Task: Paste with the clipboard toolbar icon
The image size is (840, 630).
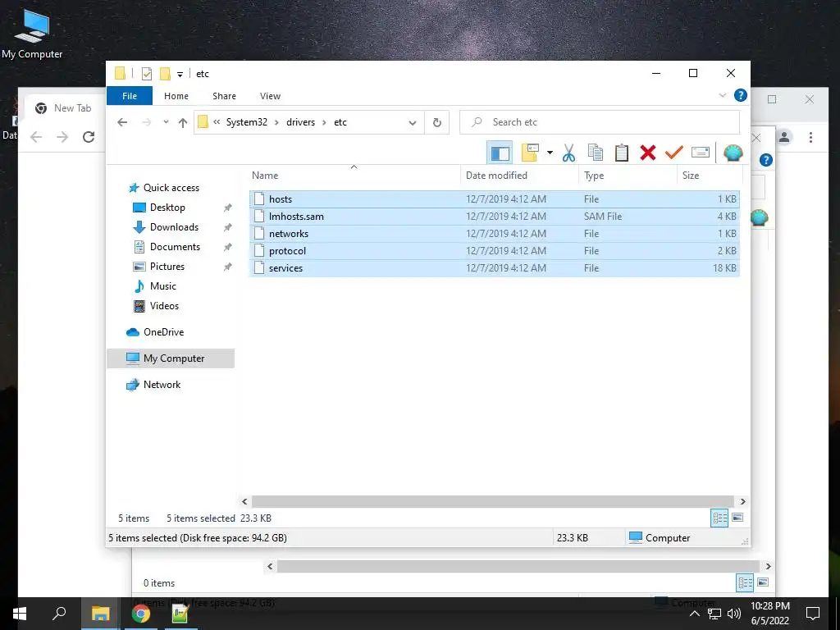Action: pyautogui.click(x=622, y=153)
